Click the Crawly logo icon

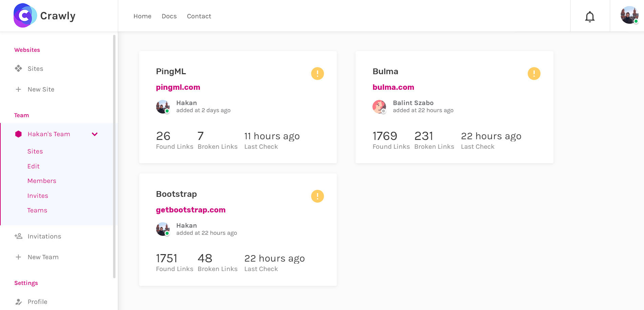[25, 16]
